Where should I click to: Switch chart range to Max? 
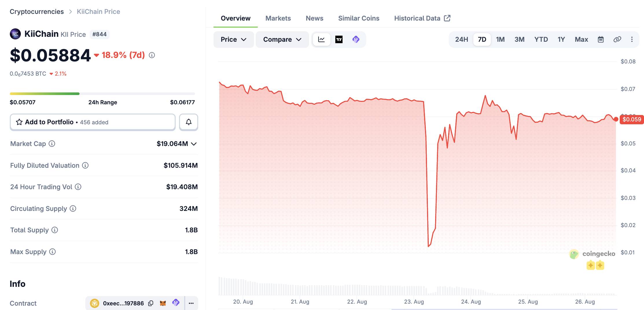[x=581, y=39]
